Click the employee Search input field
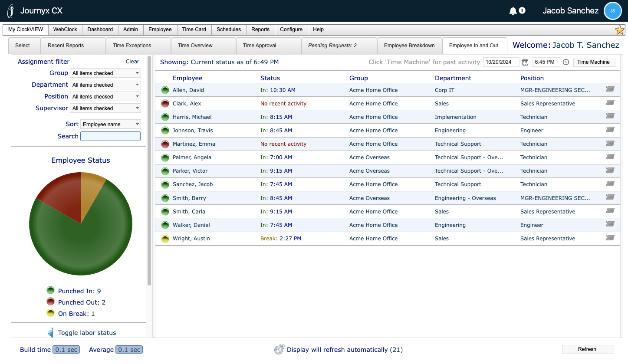628x364 pixels. (x=111, y=136)
